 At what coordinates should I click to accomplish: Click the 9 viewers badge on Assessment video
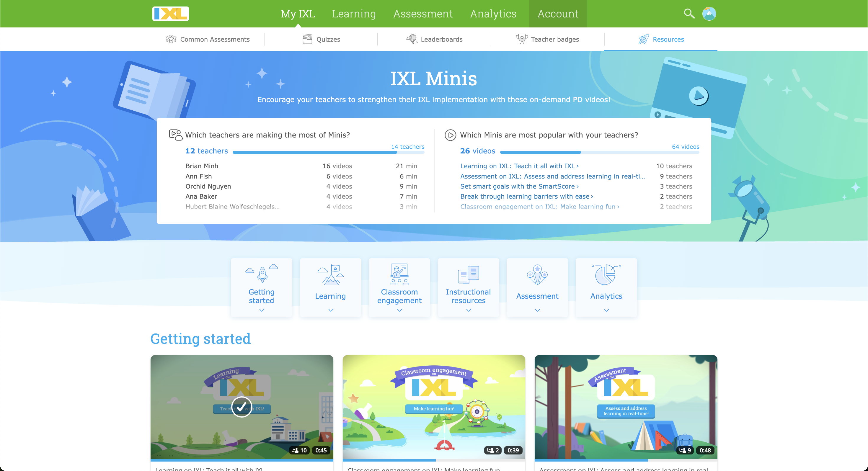pos(685,450)
